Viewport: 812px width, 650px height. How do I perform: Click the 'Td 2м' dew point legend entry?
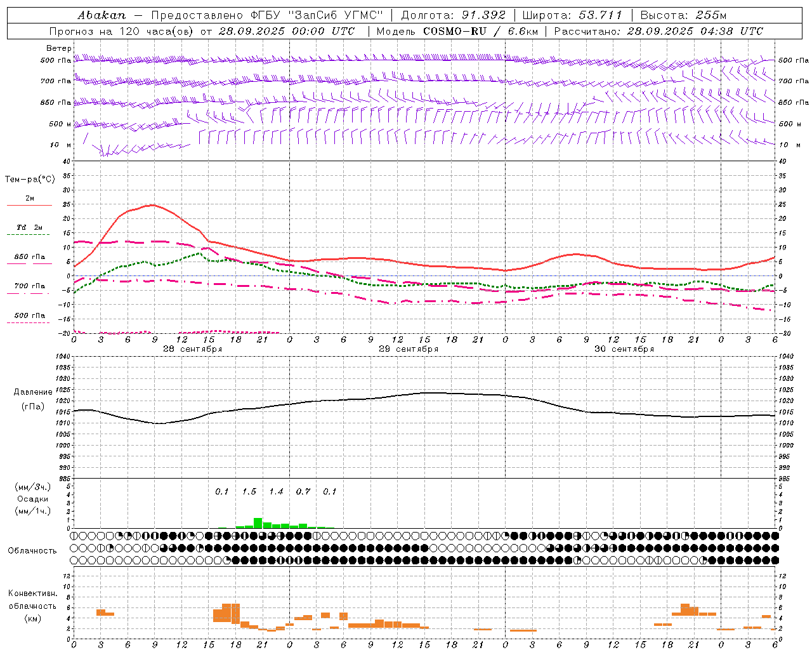[29, 227]
